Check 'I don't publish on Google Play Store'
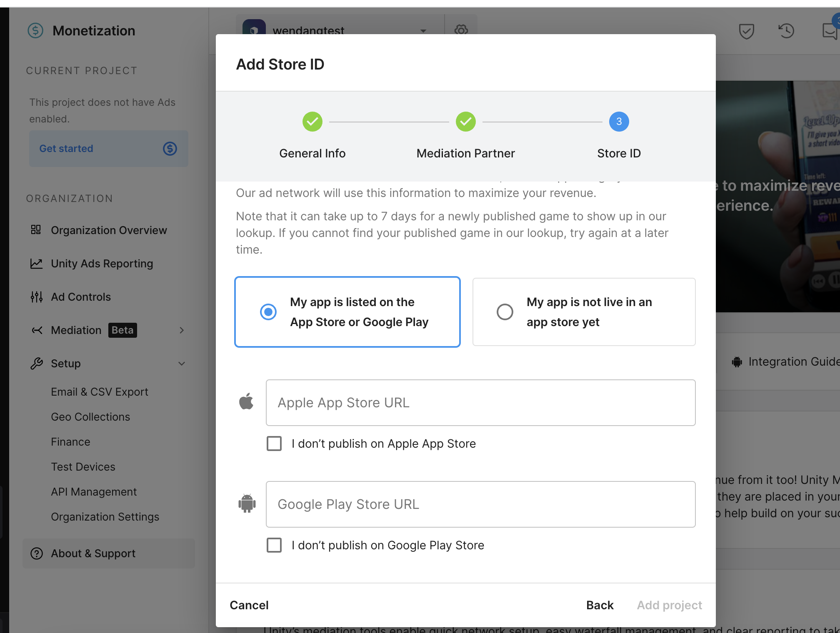 [x=274, y=545]
